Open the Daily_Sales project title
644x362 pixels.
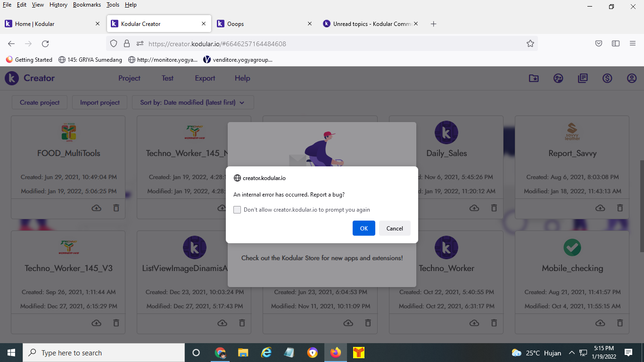(446, 153)
